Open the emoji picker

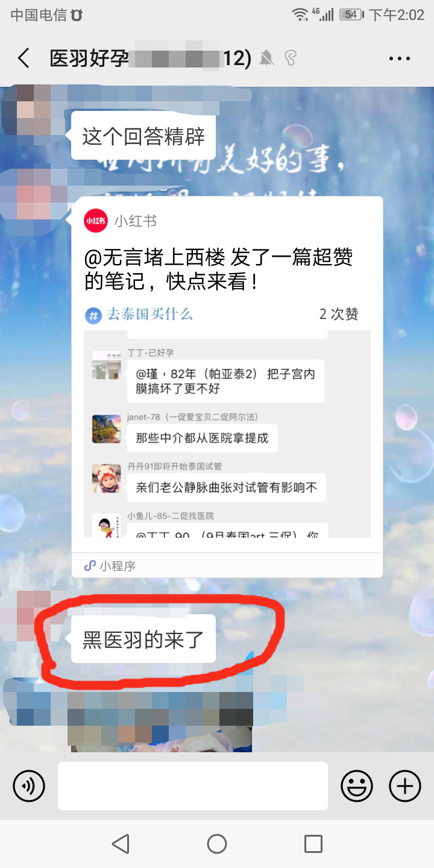point(357,786)
